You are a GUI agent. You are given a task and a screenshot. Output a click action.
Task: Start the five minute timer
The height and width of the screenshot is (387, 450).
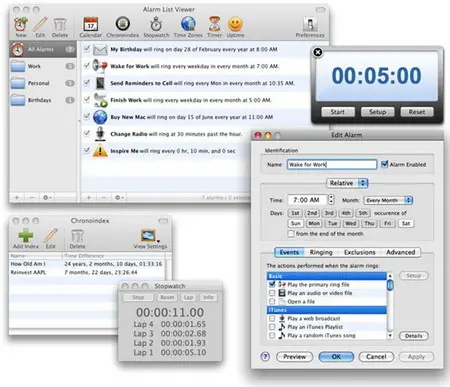click(338, 112)
